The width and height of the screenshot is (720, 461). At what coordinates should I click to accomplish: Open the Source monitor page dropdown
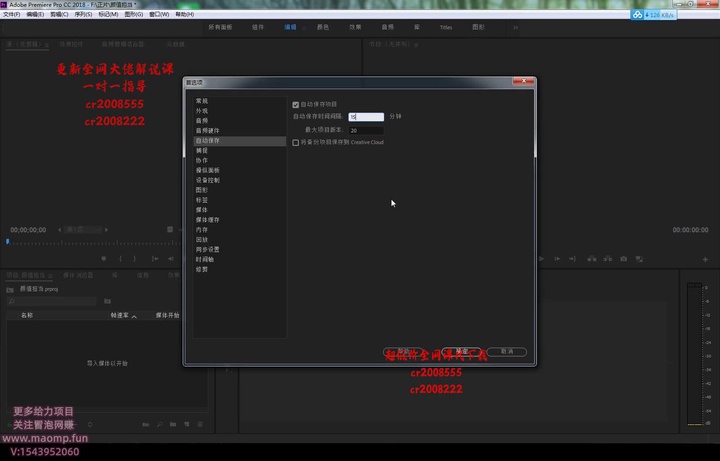[84, 230]
